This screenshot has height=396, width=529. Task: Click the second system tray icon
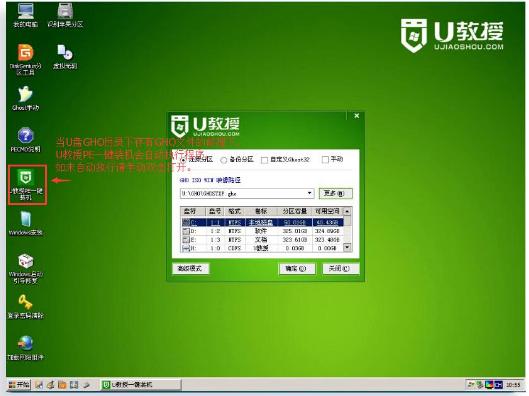pos(480,385)
